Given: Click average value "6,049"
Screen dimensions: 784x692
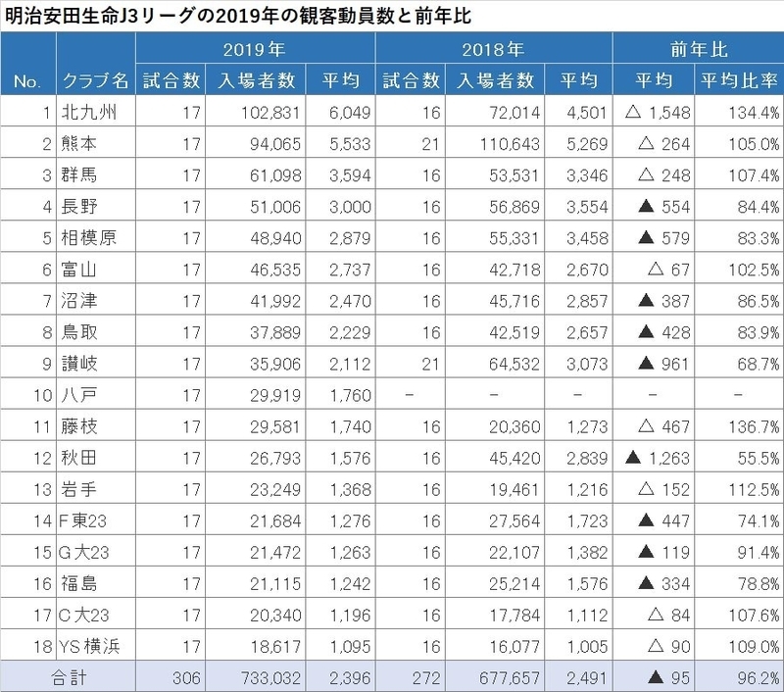Looking at the screenshot, I should (350, 113).
